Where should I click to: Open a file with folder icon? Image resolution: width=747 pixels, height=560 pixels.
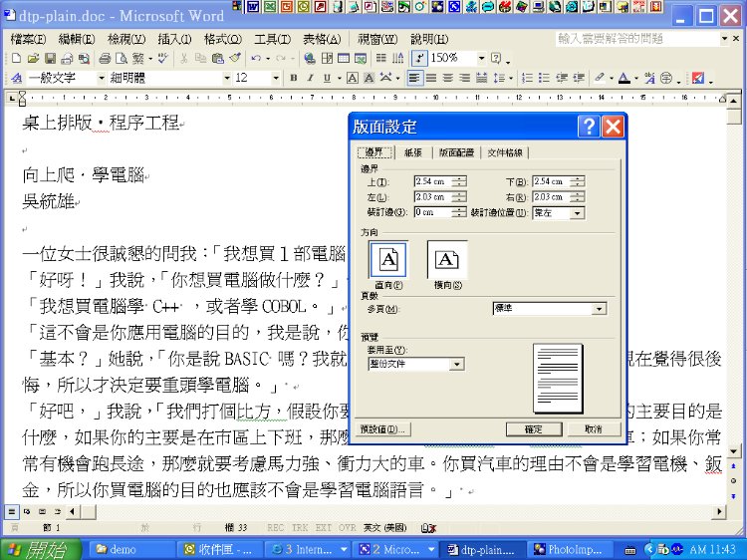click(x=33, y=59)
